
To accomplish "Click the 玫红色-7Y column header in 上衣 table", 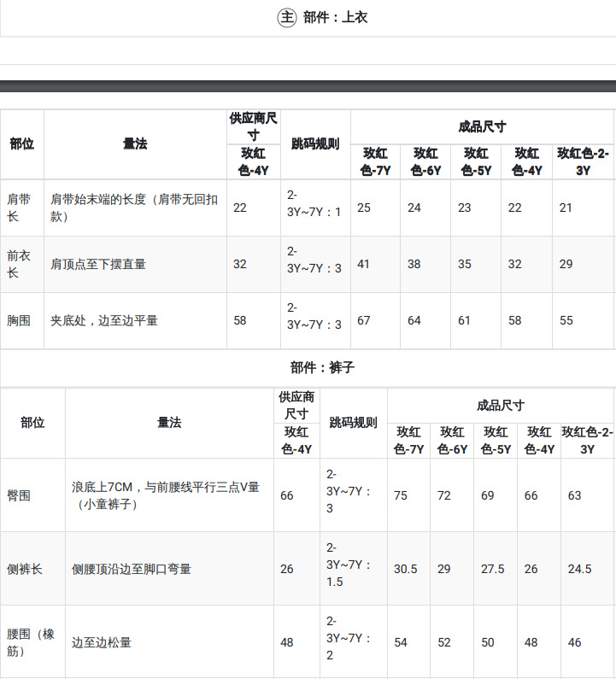I will [375, 162].
